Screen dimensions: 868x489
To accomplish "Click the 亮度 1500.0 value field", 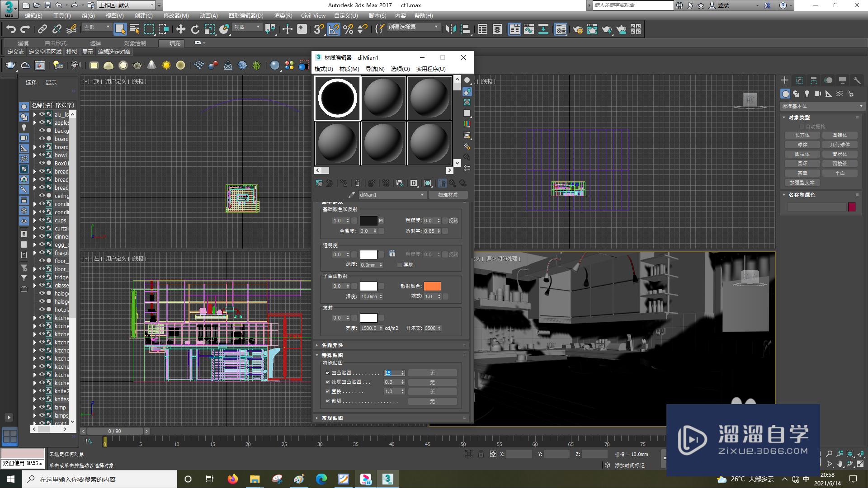I will point(369,328).
